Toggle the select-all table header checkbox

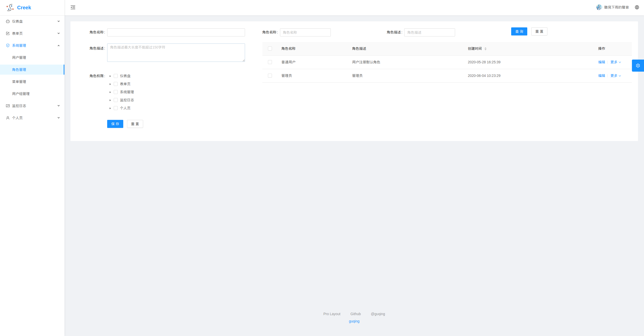click(x=270, y=49)
